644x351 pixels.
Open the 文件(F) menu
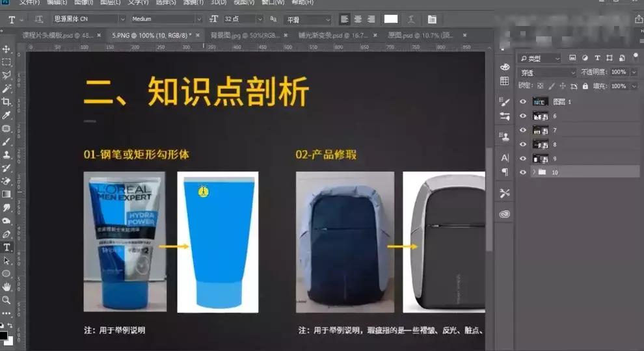(29, 3)
